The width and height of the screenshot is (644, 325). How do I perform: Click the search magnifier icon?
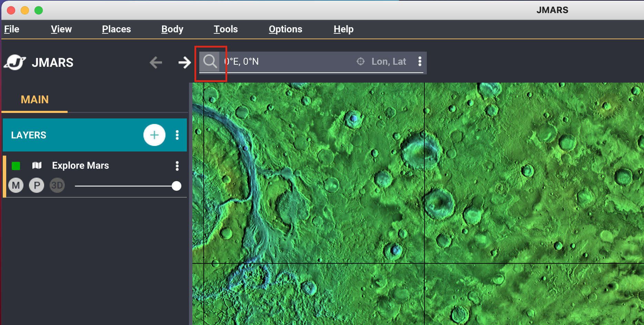tap(210, 62)
